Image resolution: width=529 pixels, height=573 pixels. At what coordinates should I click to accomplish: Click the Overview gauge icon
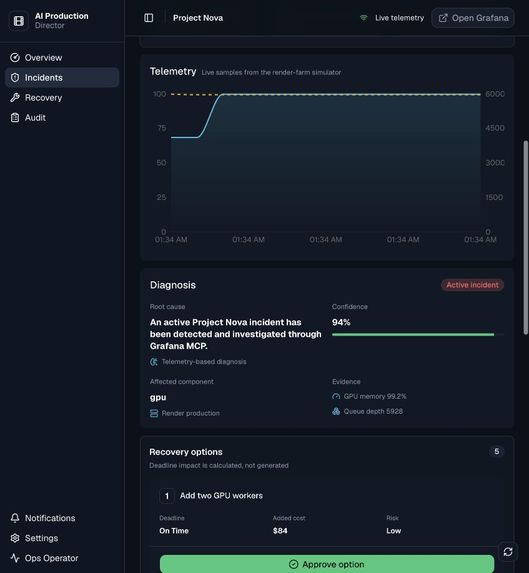coord(15,58)
